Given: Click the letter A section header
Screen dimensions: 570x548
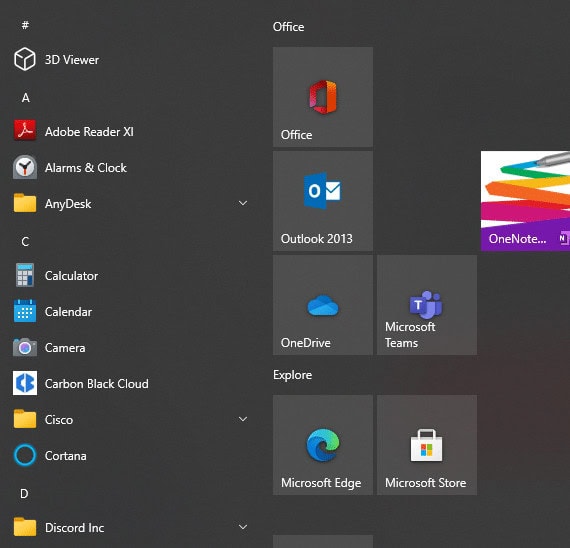Looking at the screenshot, I should point(25,97).
